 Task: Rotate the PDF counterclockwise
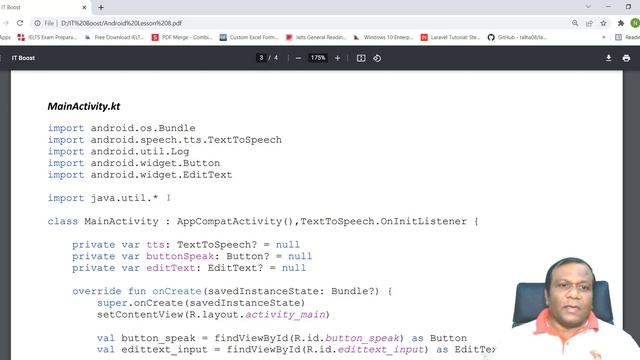click(x=377, y=58)
